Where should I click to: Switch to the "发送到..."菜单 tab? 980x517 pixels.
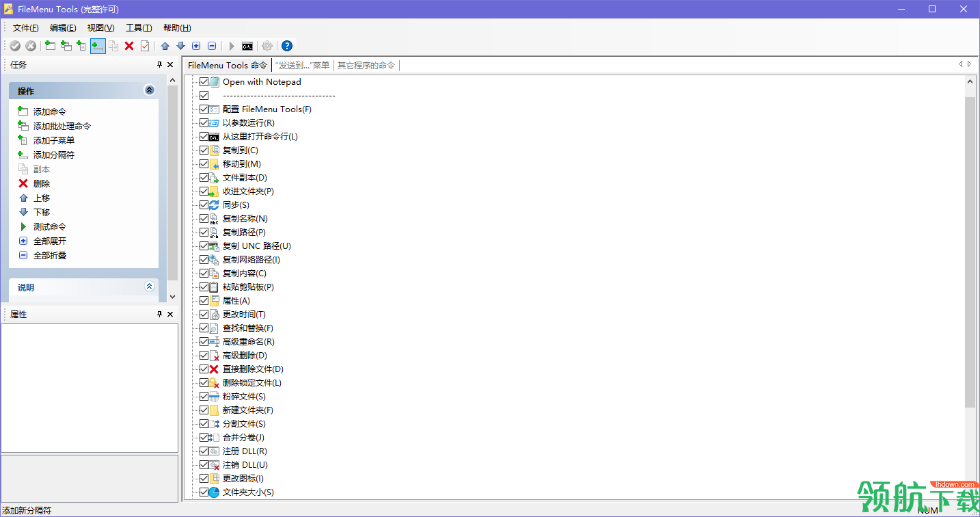click(x=302, y=66)
